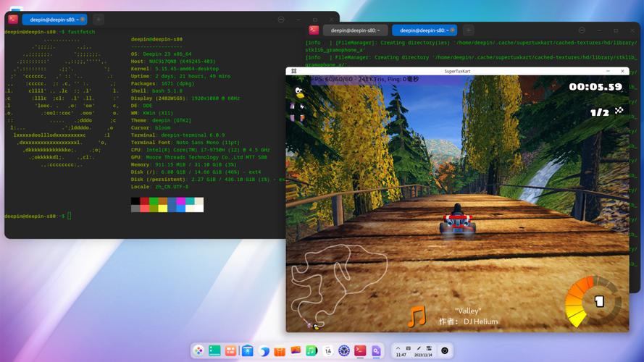Open the right terminal's titlebar menu button
This screenshot has height=362, width=644.
582,30
